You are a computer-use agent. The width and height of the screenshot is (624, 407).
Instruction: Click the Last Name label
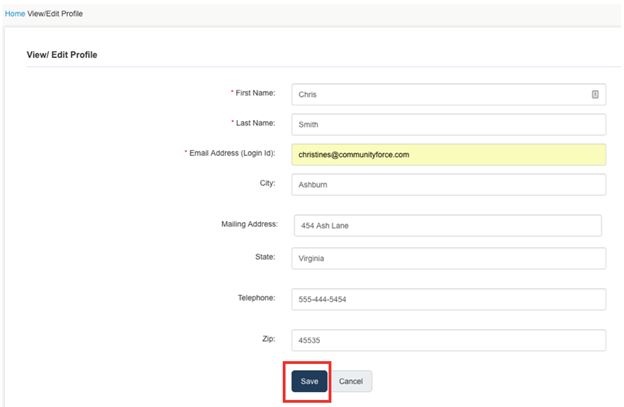(x=255, y=123)
